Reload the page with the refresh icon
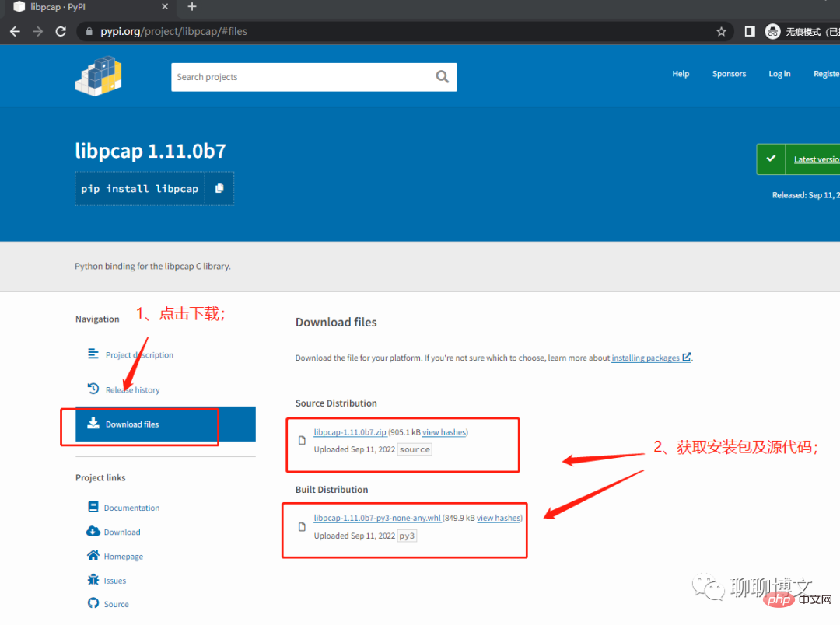 click(61, 32)
